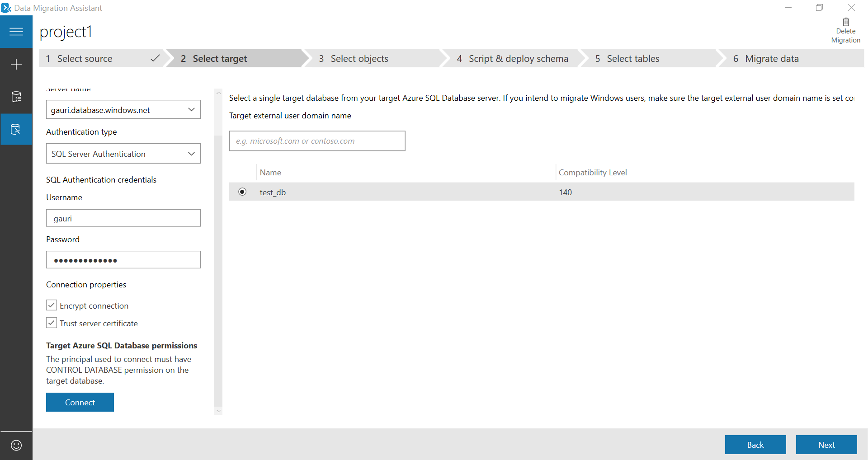Click the Next button

pyautogui.click(x=826, y=445)
